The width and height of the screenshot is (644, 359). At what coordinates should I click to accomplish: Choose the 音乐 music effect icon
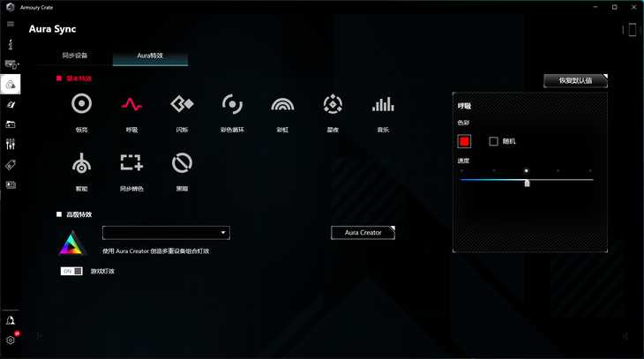coord(383,105)
